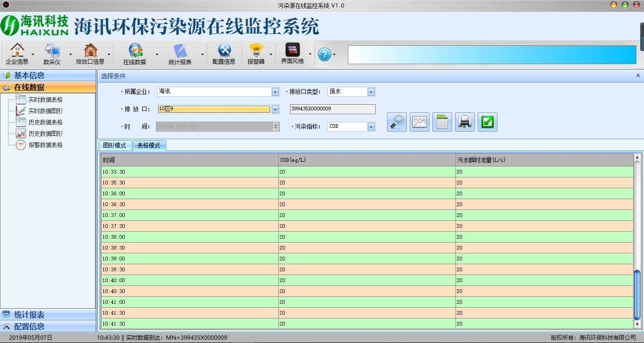Export data with the XLS icon

pyautogui.click(x=442, y=122)
